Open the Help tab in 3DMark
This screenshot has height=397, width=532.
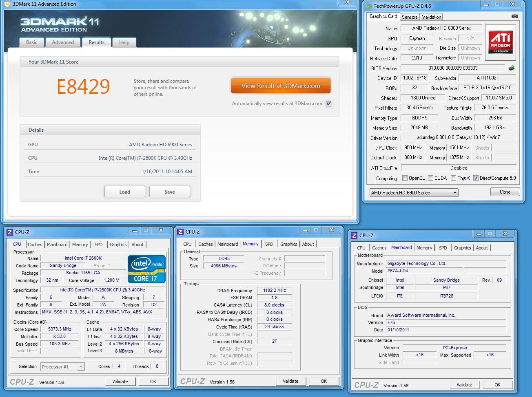pos(124,42)
